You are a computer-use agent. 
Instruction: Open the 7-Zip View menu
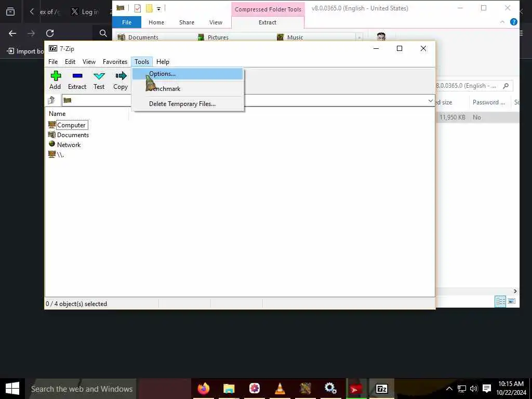[89, 62]
